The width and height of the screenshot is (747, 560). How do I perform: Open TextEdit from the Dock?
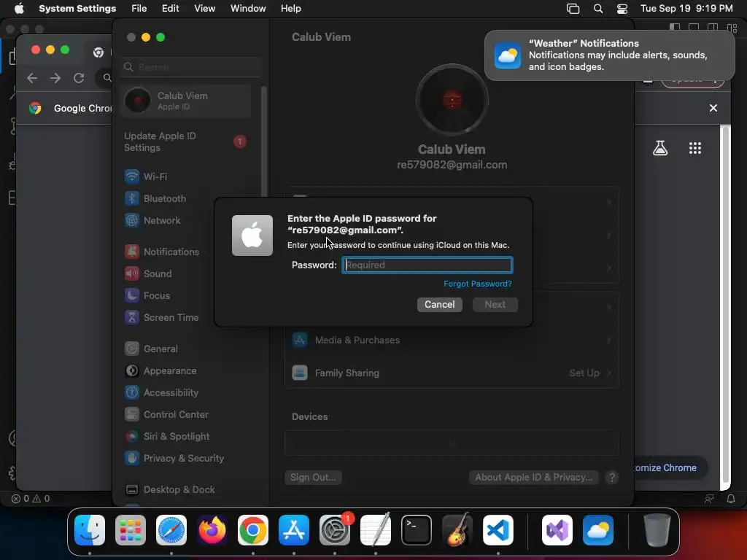tap(376, 530)
